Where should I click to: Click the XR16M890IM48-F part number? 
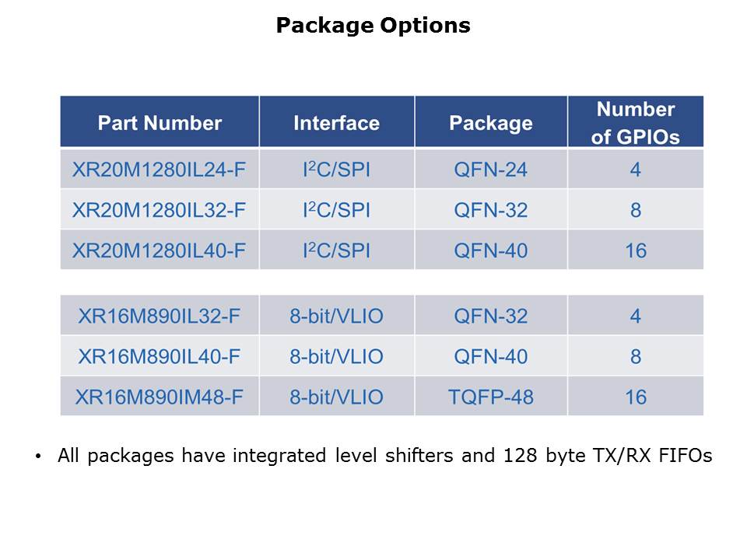(x=160, y=397)
